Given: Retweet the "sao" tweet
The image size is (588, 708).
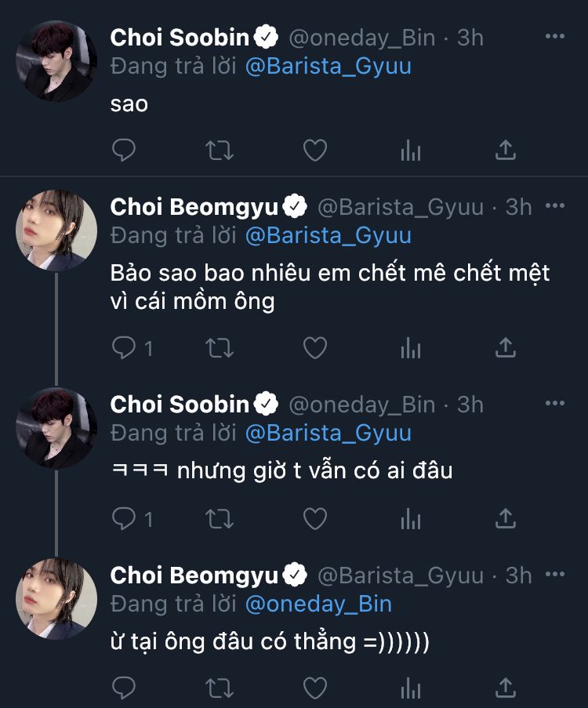Looking at the screenshot, I should (x=219, y=150).
